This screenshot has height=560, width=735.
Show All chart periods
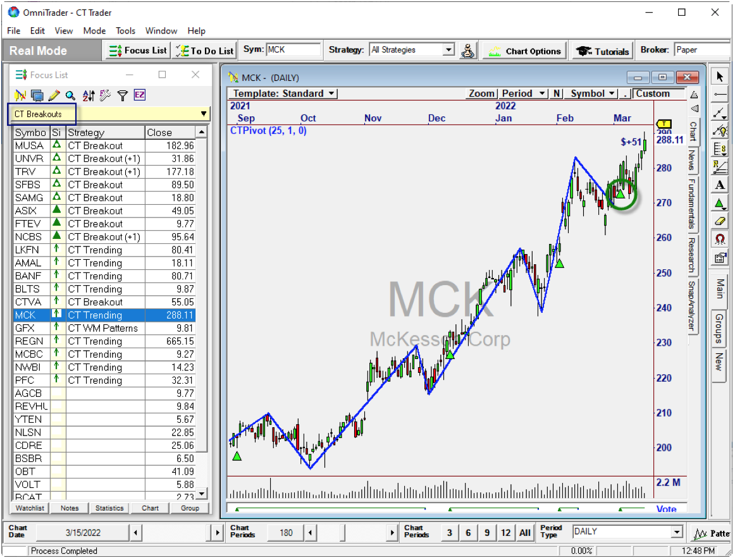pos(524,533)
